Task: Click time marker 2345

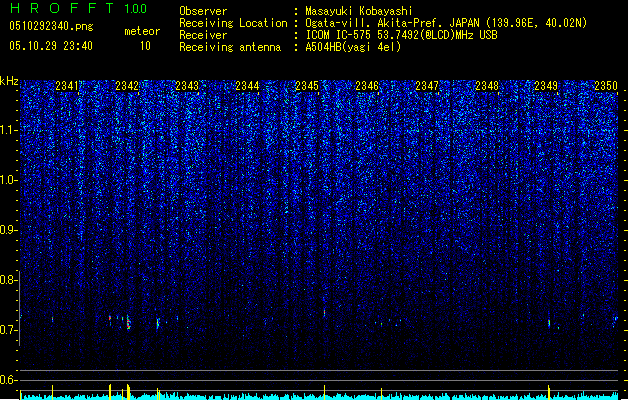Action: point(307,86)
